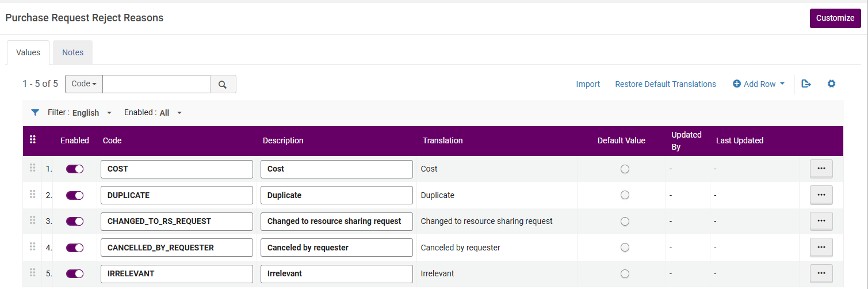Click the Last Updated column header
868x289 pixels.
tap(740, 140)
